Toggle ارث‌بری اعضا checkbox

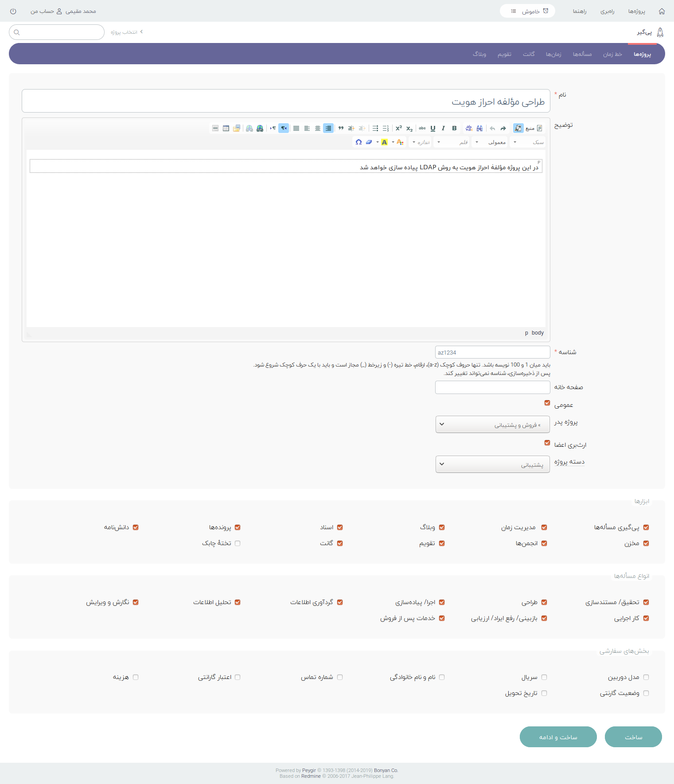click(547, 443)
